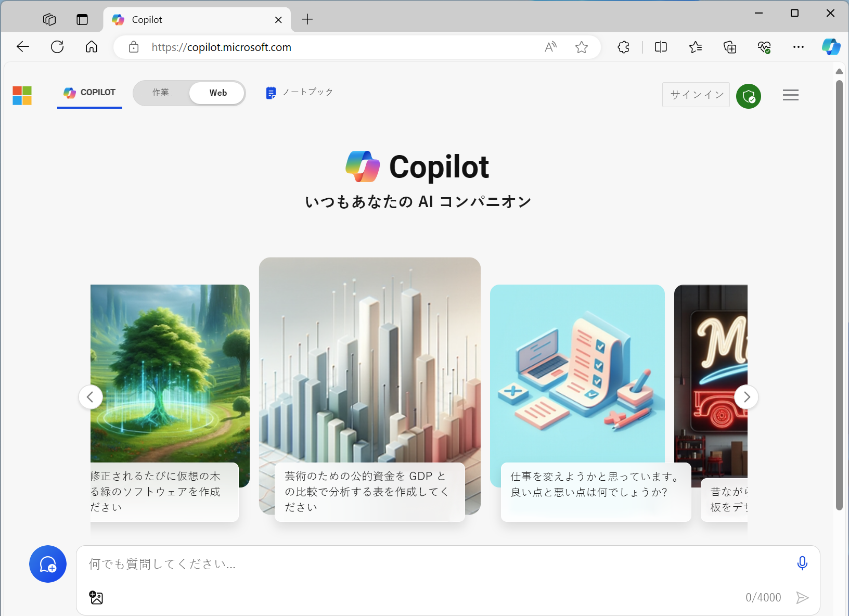
Task: Open Browser essentials heart icon
Action: tap(764, 47)
